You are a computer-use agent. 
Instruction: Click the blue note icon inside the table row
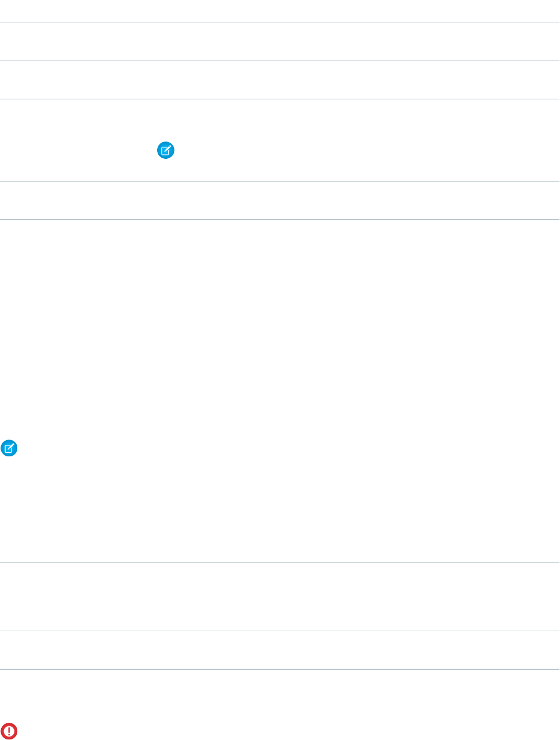click(x=166, y=151)
